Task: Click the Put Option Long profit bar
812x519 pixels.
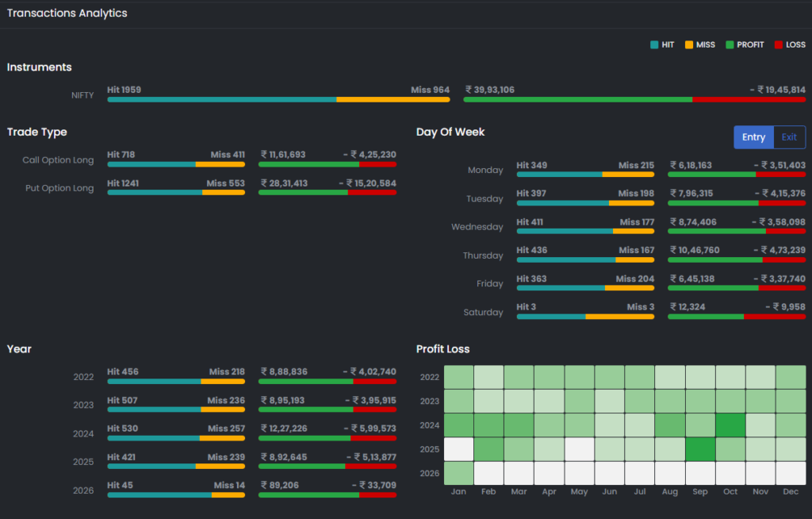Action: 303,192
